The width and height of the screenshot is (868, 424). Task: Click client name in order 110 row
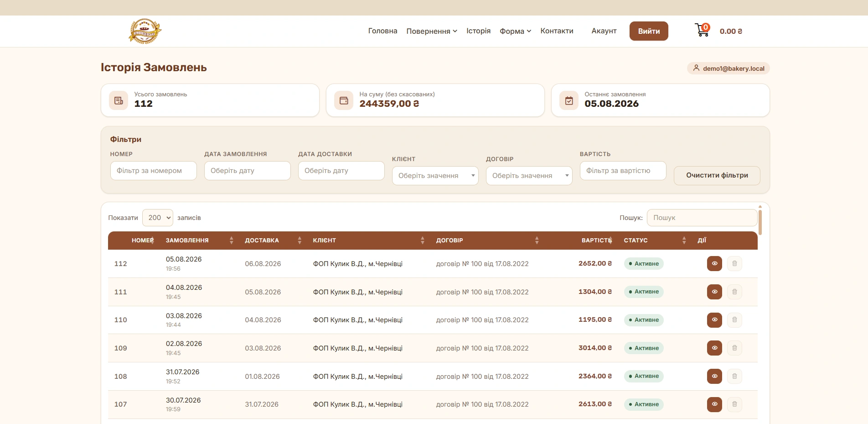[x=358, y=320]
